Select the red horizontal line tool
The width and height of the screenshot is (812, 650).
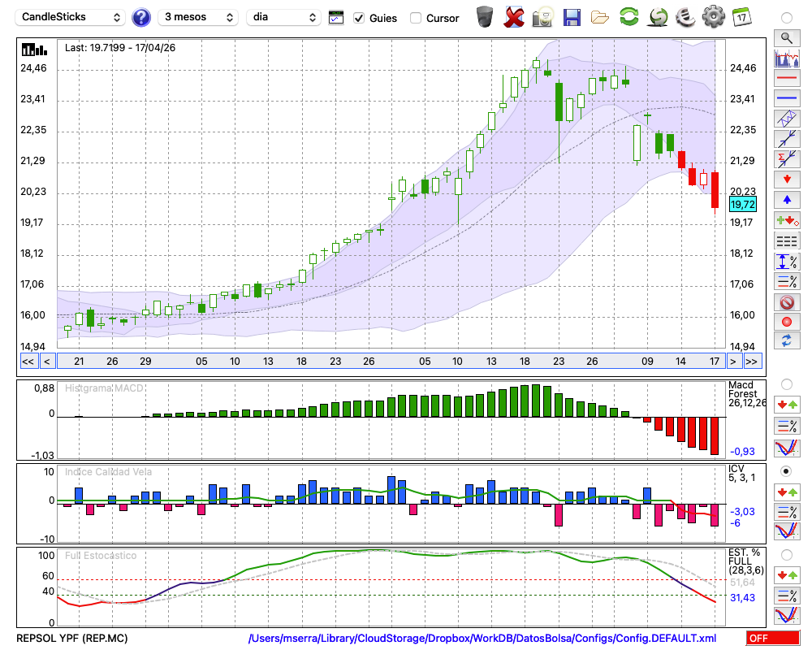pyautogui.click(x=787, y=78)
